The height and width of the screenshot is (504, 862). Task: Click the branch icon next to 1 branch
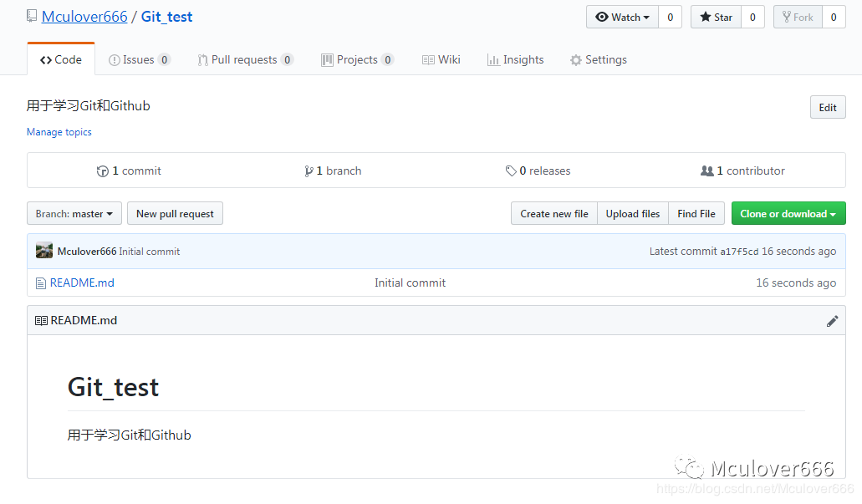(309, 171)
